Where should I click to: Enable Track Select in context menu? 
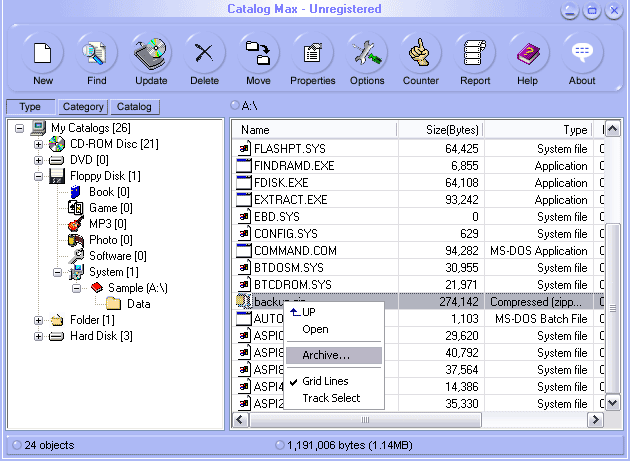pos(331,398)
